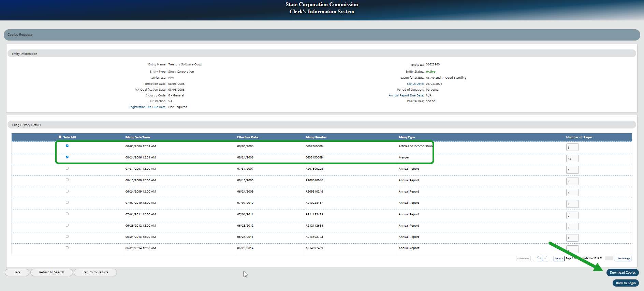Click the Back button
This screenshot has height=291, width=644.
tap(17, 272)
